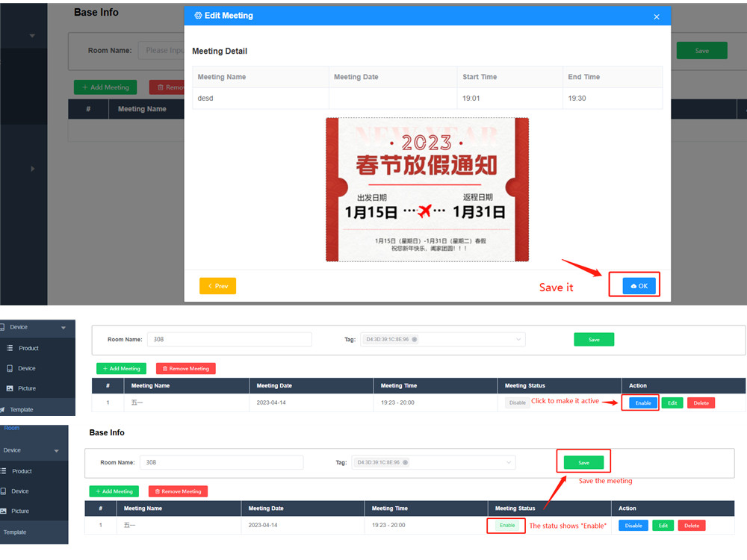Image resolution: width=747 pixels, height=560 pixels.
Task: Click Delete beside the blue Disable button
Action: click(691, 525)
